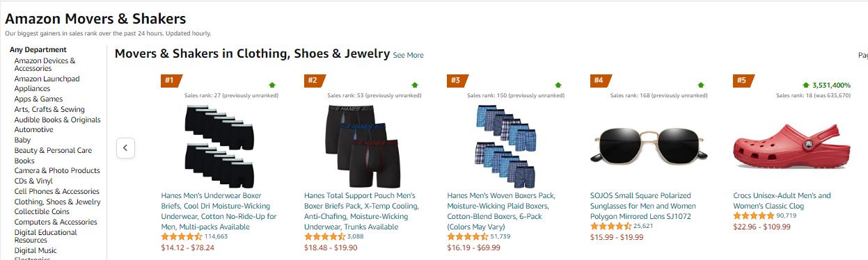Go to Cell Phones & Accessories category
This screenshot has height=260, width=868.
pyautogui.click(x=57, y=191)
